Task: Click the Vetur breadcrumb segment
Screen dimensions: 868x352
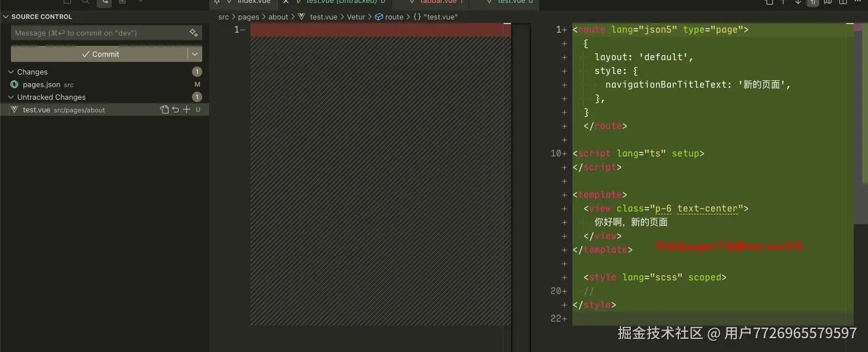Action: pos(356,17)
